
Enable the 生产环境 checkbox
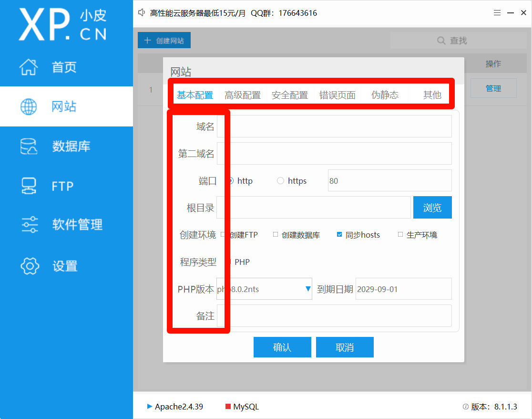tap(400, 234)
